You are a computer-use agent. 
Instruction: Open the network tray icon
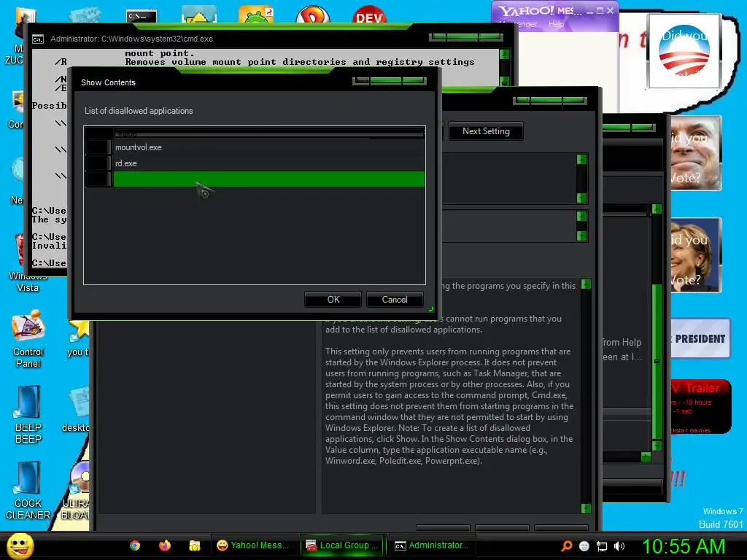coord(602,546)
